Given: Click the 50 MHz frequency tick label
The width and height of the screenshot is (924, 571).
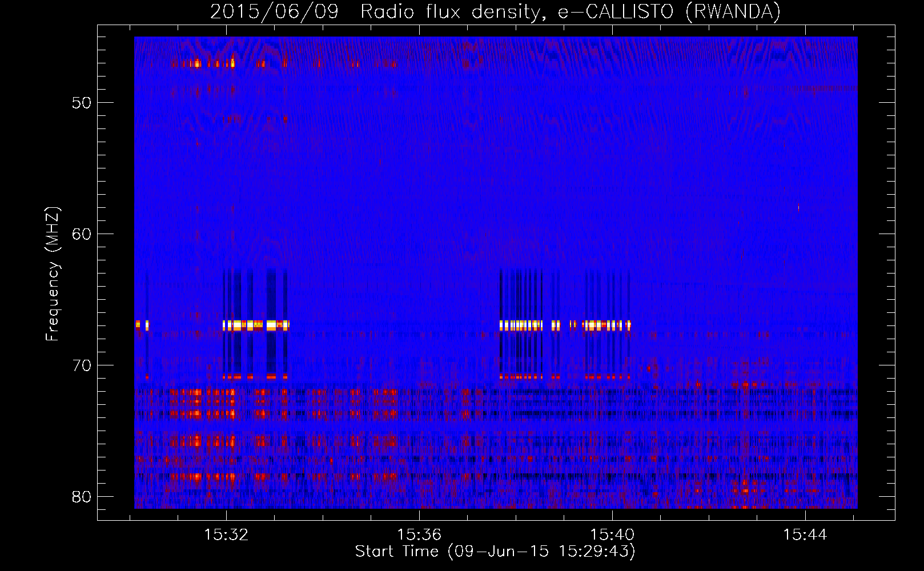Looking at the screenshot, I should 82,103.
